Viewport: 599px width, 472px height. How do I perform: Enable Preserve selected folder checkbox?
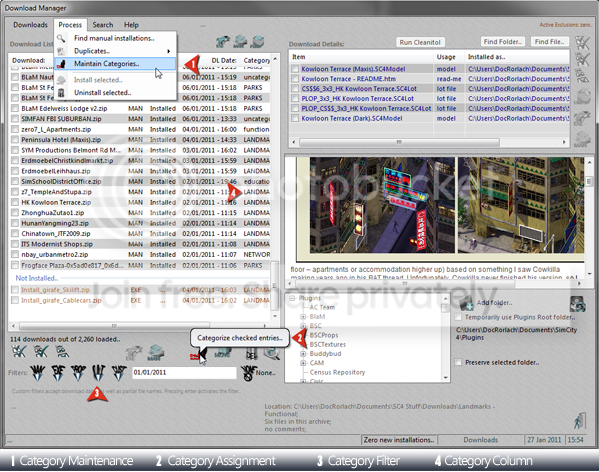(458, 362)
